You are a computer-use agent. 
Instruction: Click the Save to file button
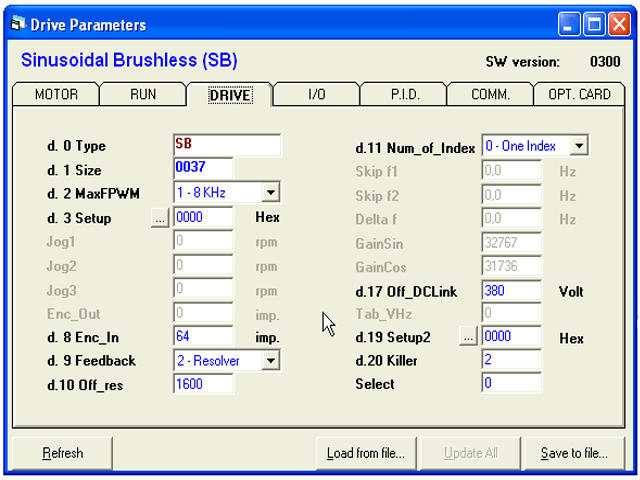coord(573,453)
